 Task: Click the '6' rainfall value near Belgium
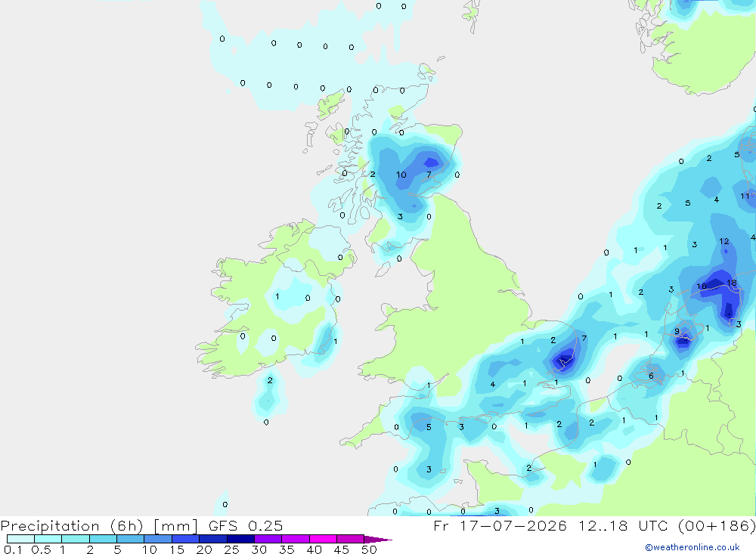pos(651,376)
